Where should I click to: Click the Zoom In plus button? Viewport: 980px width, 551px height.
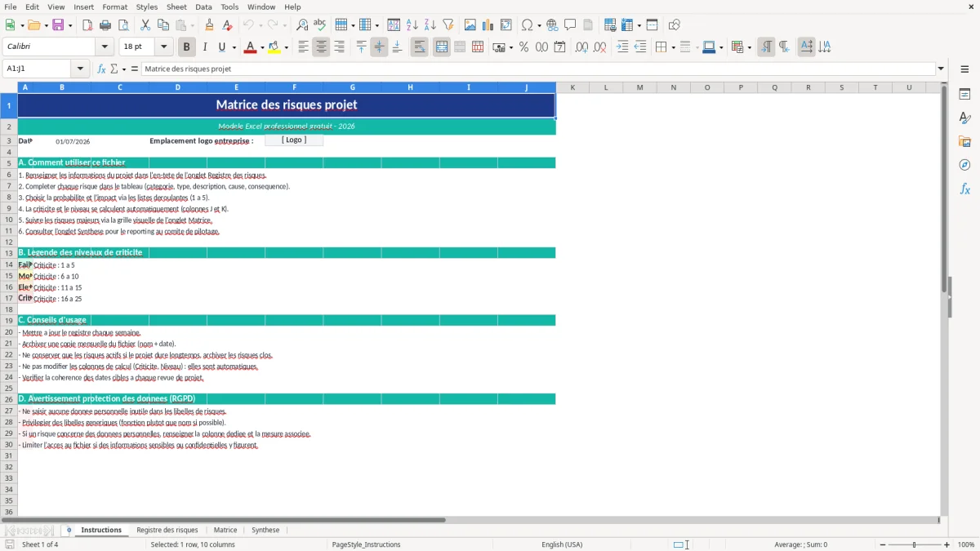pos(947,544)
